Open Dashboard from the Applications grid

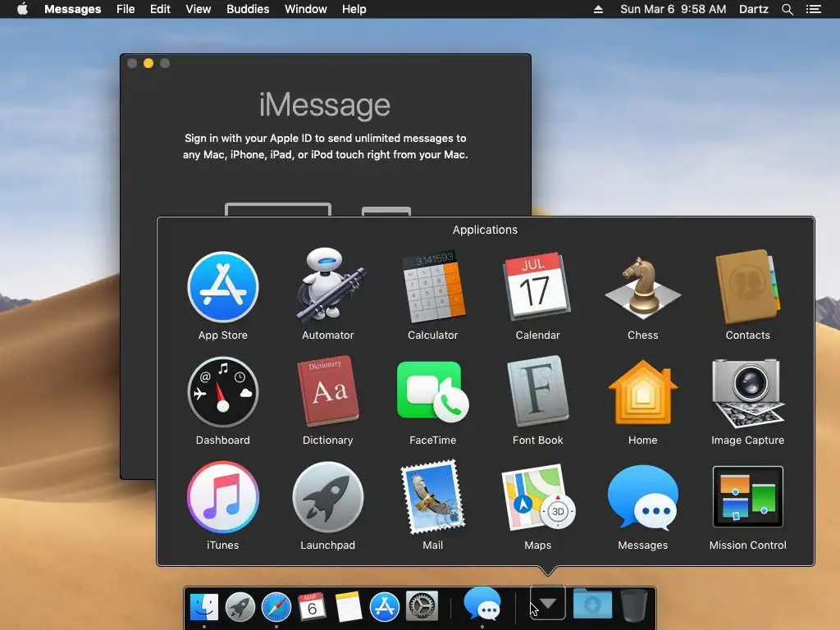(223, 392)
